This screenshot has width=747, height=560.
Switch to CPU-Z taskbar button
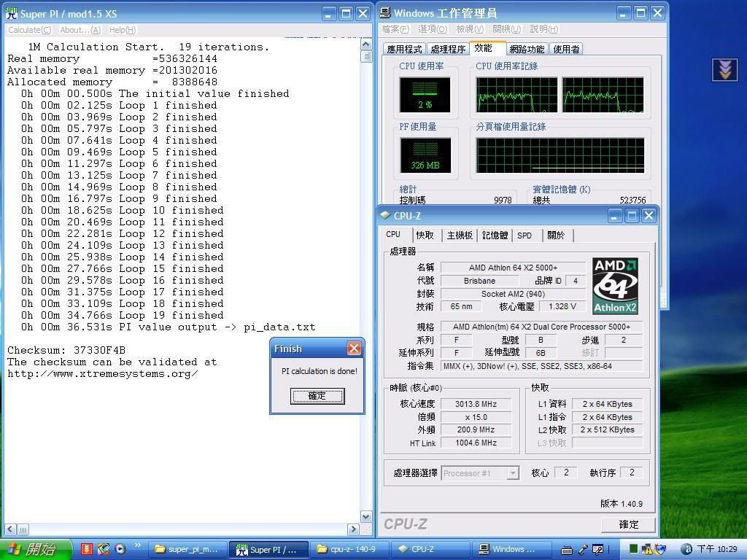click(429, 550)
